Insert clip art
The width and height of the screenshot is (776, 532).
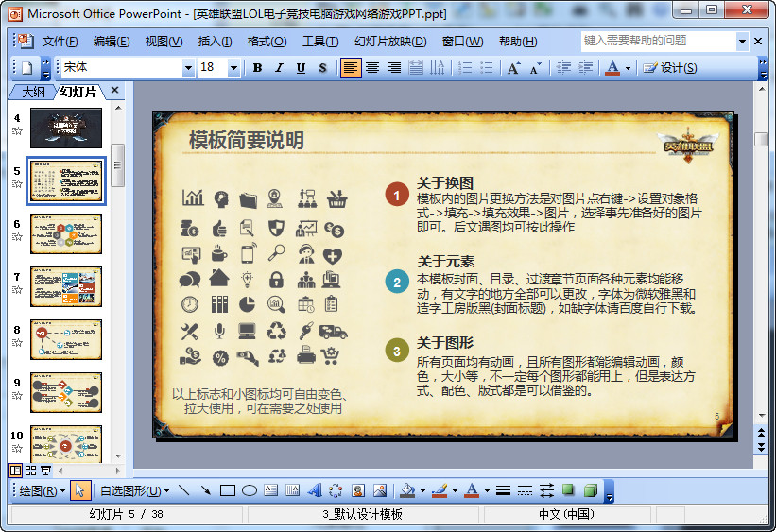tap(358, 491)
